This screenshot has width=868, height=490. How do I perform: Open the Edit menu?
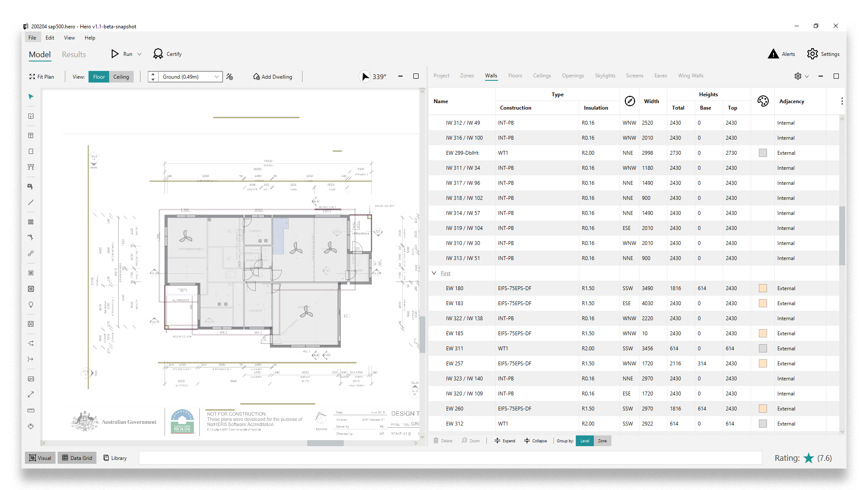[x=50, y=38]
